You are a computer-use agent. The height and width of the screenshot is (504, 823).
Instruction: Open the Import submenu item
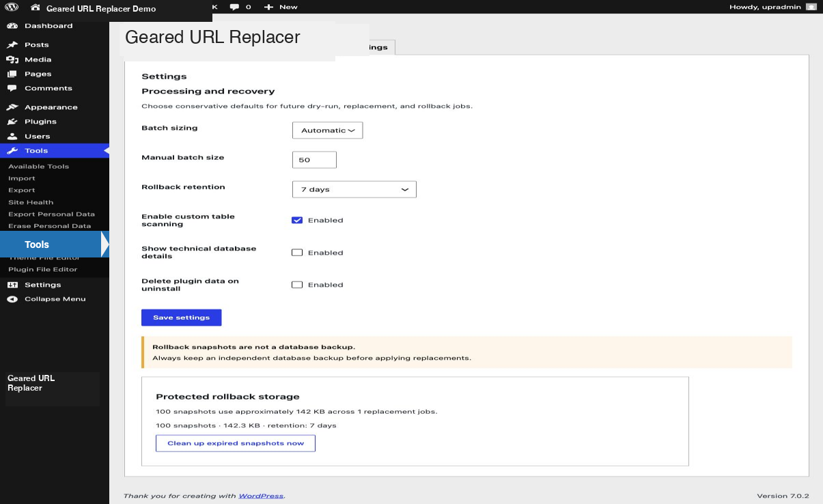click(22, 178)
